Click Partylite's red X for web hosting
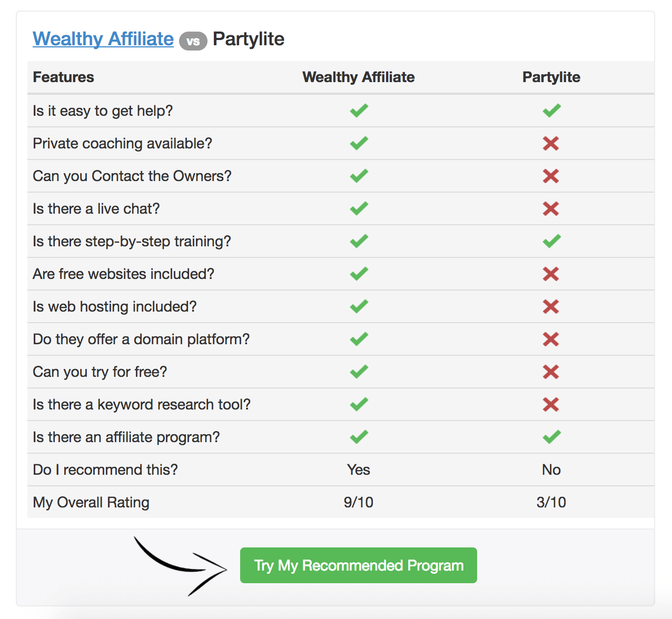The image size is (672, 619). [x=551, y=306]
